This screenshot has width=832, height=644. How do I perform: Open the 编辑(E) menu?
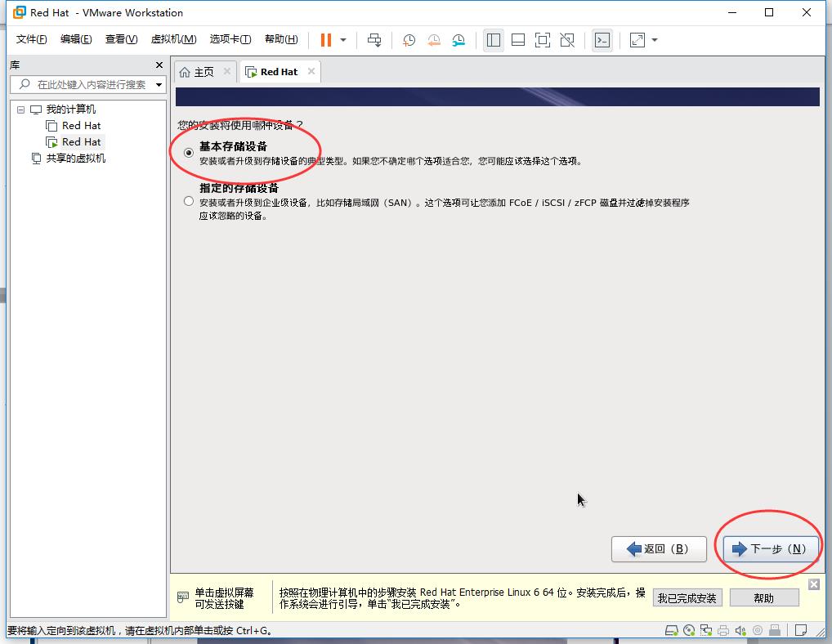(76, 39)
